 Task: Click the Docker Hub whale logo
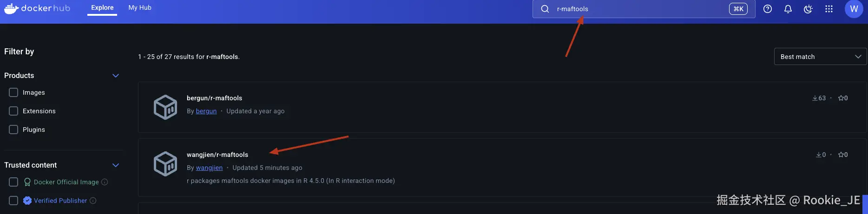click(x=11, y=8)
